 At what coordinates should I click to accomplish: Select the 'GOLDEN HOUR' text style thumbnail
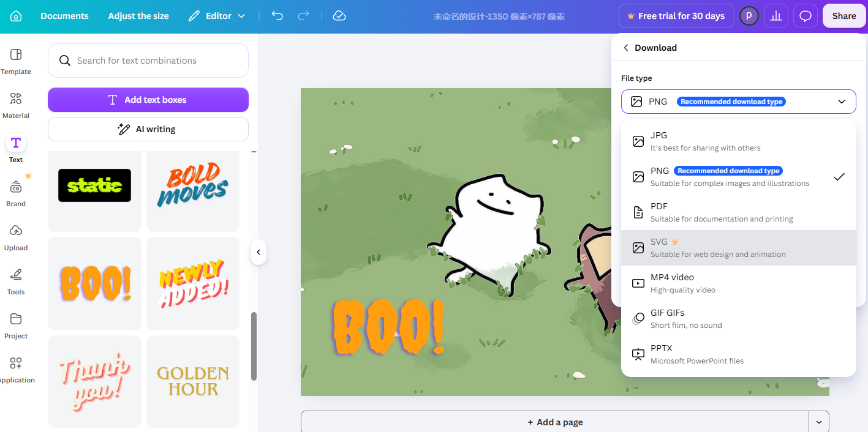pyautogui.click(x=193, y=382)
